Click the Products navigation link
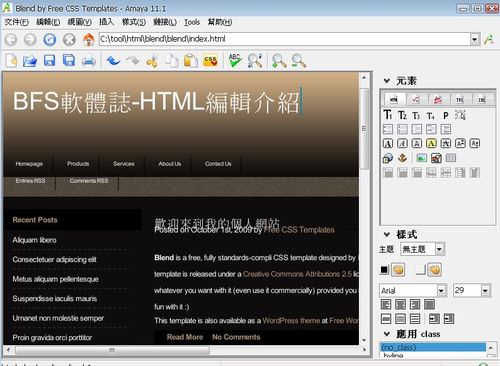 tap(78, 164)
